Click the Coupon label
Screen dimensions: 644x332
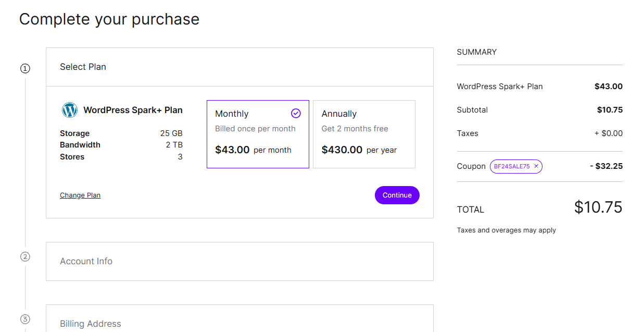pyautogui.click(x=471, y=166)
